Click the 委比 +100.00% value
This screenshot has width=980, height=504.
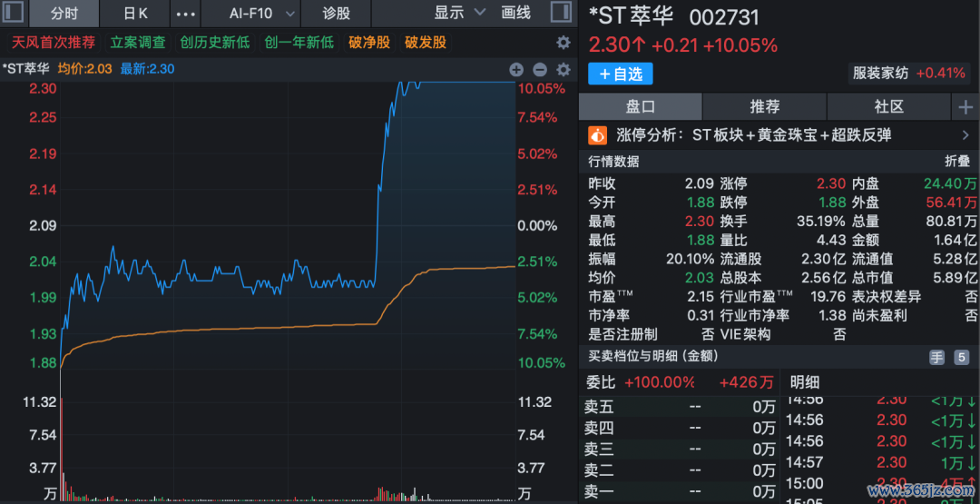(660, 382)
